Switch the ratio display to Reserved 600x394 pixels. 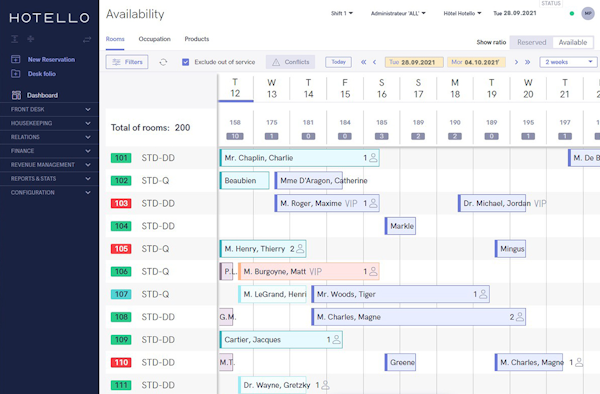(532, 42)
